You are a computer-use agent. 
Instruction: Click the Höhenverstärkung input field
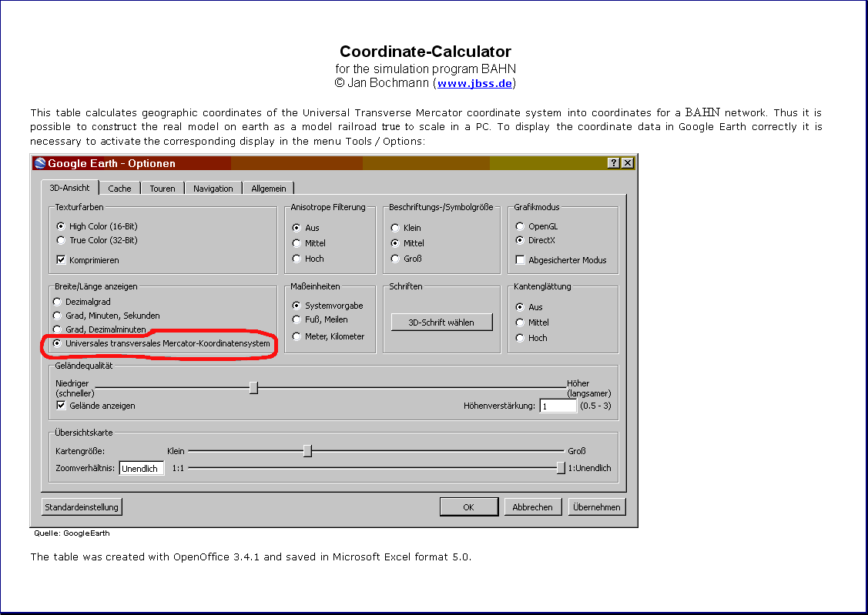pos(558,406)
